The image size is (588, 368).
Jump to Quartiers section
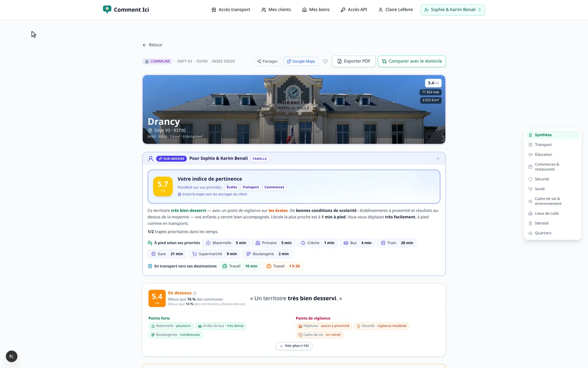552,233
